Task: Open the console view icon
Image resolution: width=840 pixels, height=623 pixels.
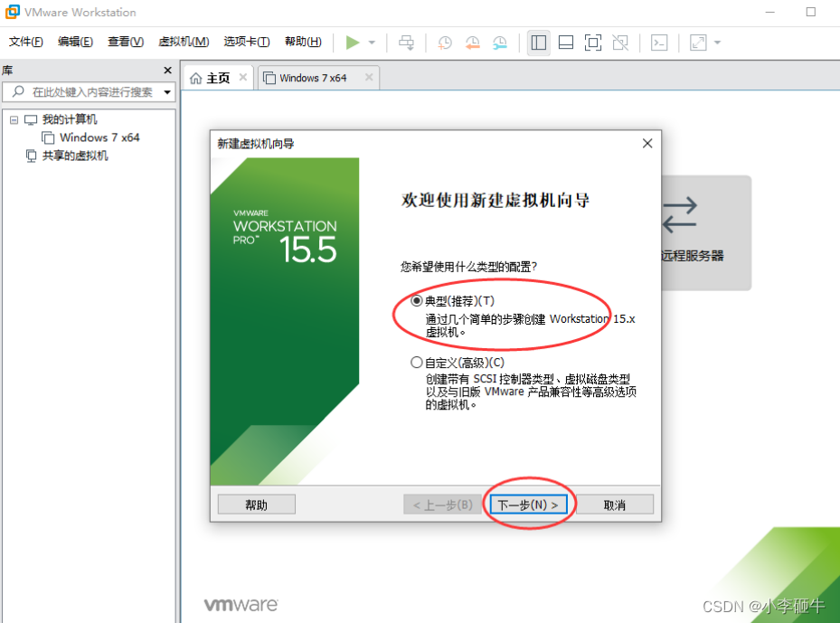Action: tap(659, 42)
